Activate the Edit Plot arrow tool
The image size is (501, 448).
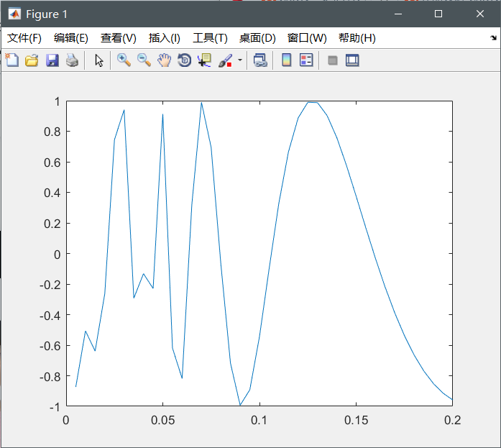[99, 60]
